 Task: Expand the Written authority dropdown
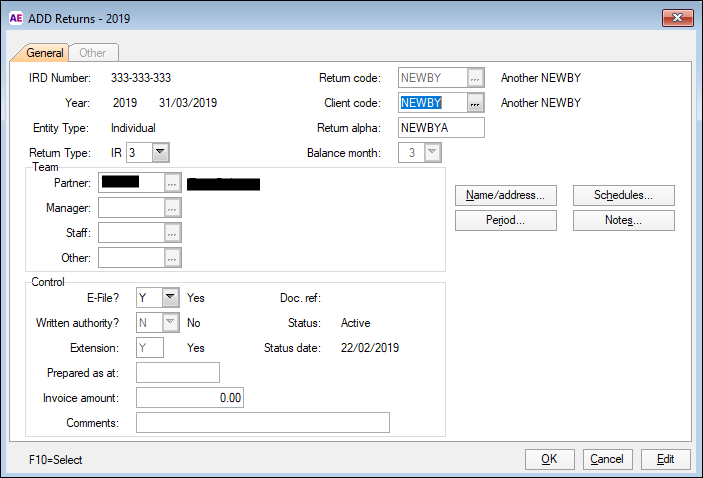click(170, 322)
